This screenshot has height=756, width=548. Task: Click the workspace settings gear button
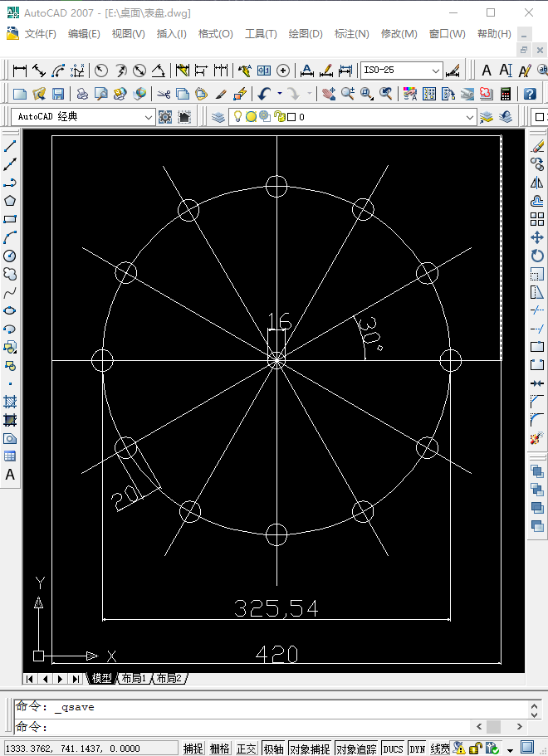tap(165, 117)
